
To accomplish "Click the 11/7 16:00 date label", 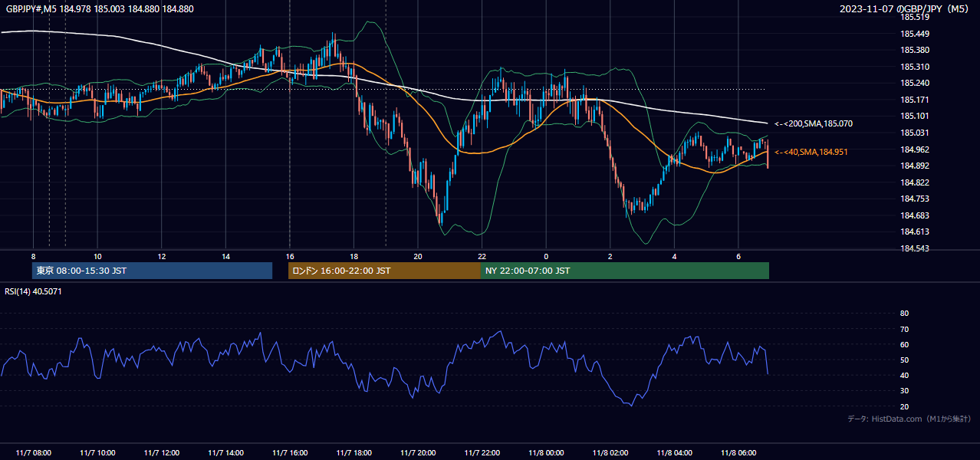I will click(289, 453).
